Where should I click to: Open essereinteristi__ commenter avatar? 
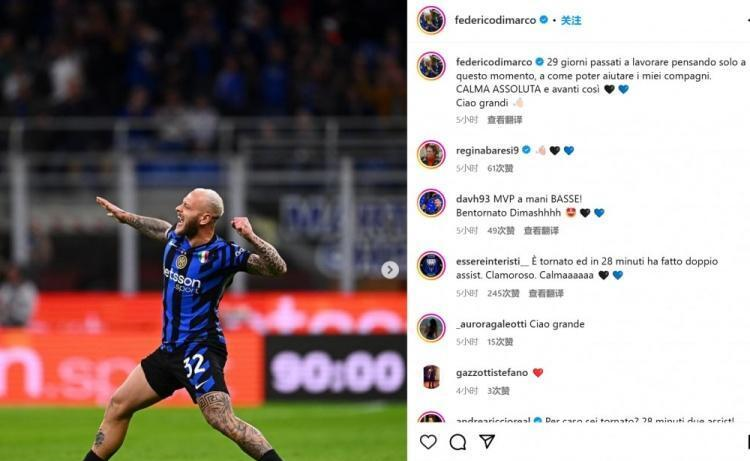pyautogui.click(x=431, y=265)
